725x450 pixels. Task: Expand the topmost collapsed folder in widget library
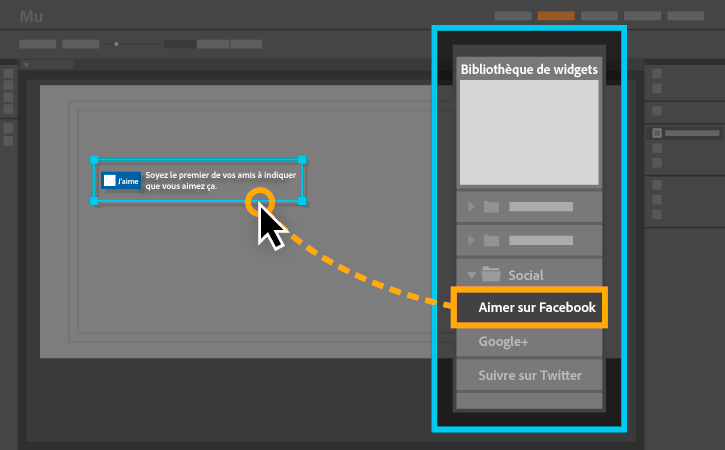[471, 206]
